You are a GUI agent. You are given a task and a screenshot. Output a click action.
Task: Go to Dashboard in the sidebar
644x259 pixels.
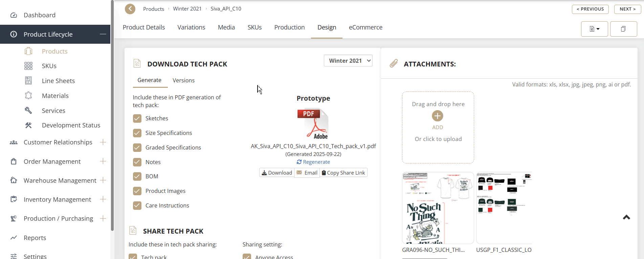tap(39, 15)
